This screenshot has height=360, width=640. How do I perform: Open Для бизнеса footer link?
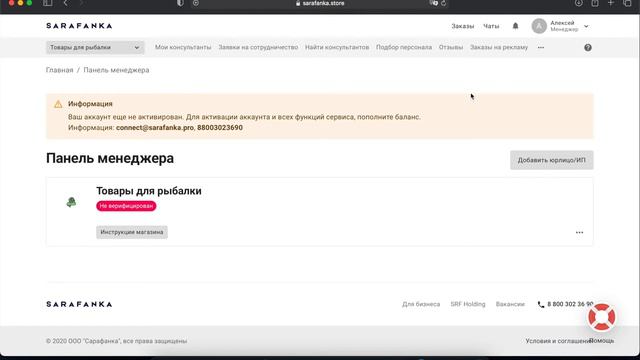tap(421, 304)
